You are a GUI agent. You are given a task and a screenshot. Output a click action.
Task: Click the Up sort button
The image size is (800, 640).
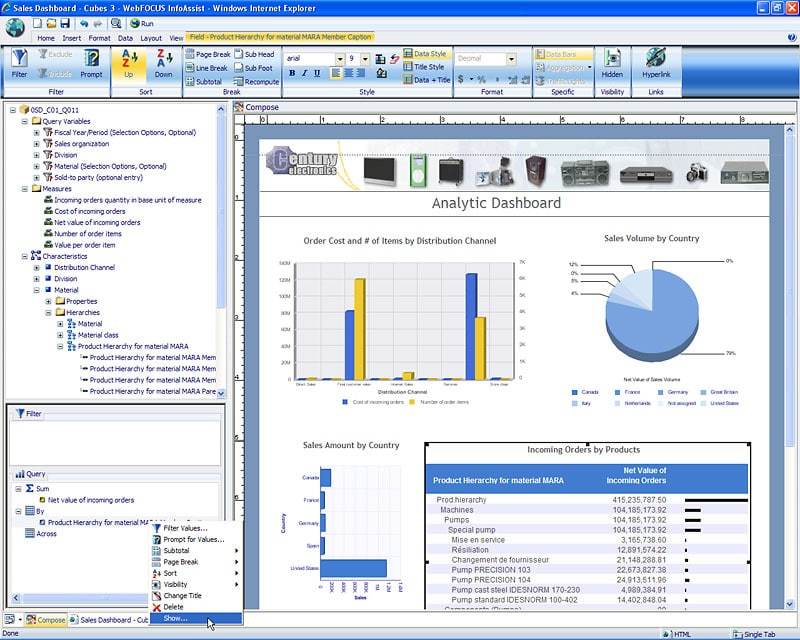tap(130, 64)
